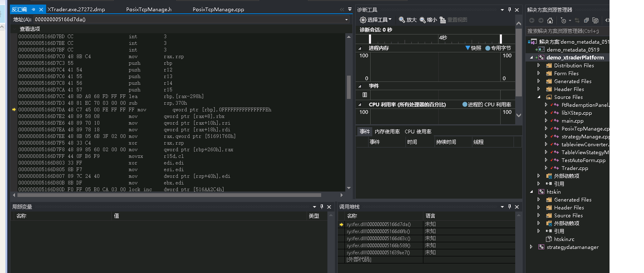The height and width of the screenshot is (273, 644).
Task: Collapse the 进程内存 graph section
Action: click(x=360, y=48)
